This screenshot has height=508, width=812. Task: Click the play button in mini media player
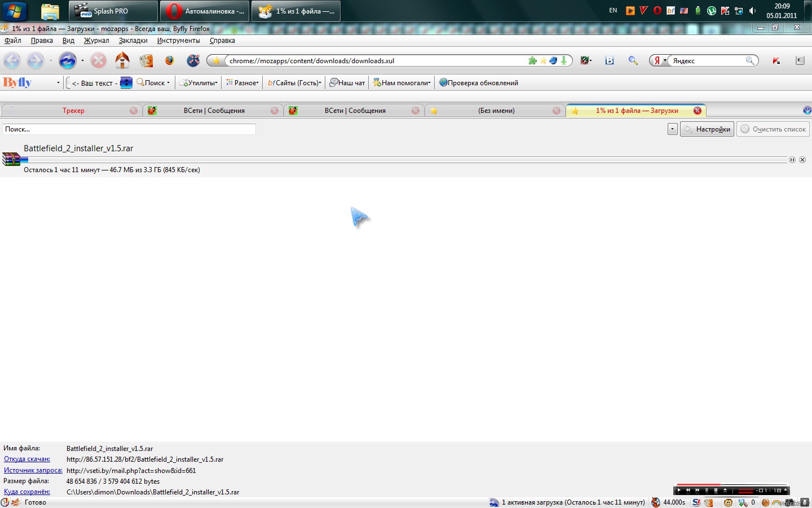click(679, 491)
